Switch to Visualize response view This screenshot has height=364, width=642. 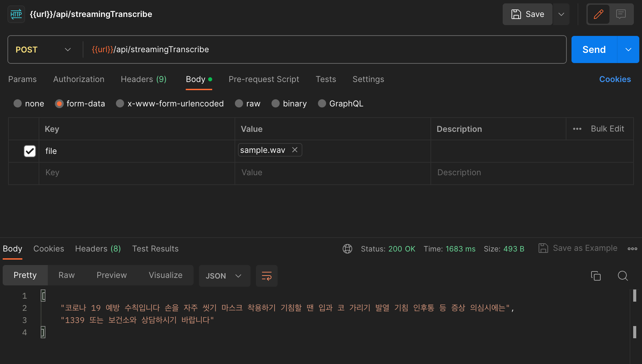click(x=165, y=275)
